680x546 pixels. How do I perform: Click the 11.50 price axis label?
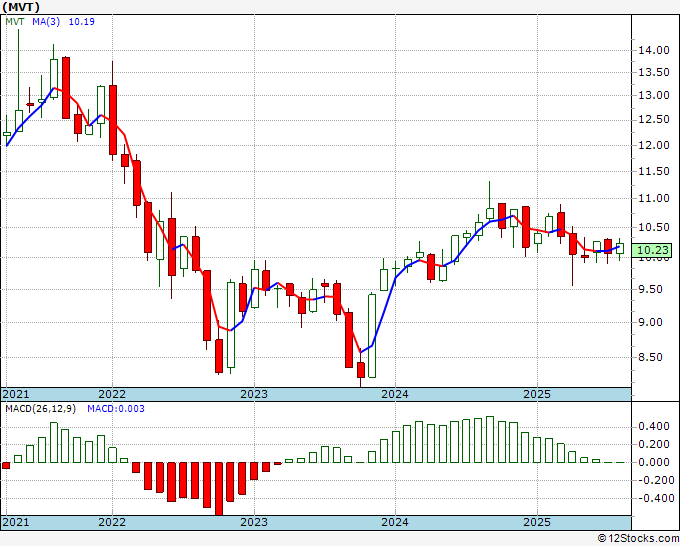pos(654,171)
